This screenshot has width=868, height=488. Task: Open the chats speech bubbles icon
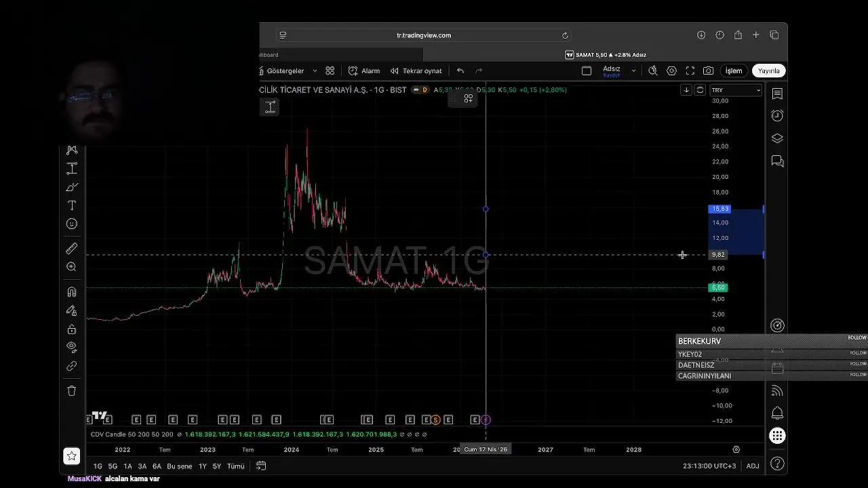tap(777, 161)
